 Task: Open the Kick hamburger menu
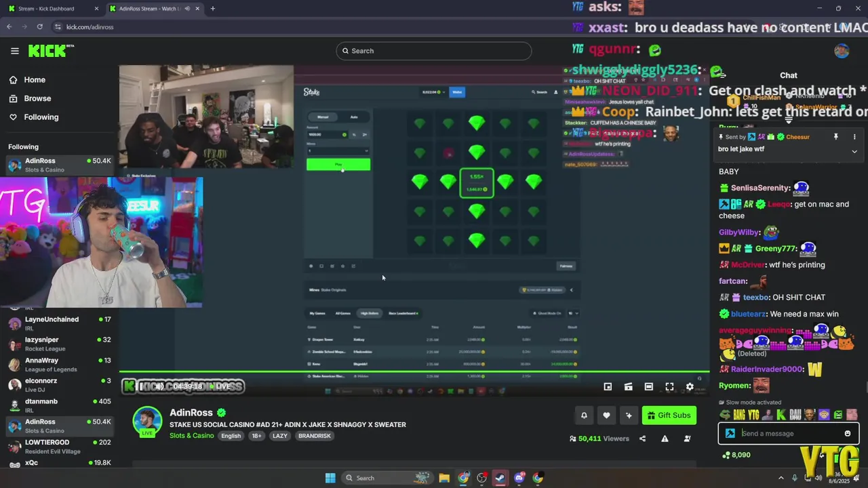pyautogui.click(x=14, y=51)
